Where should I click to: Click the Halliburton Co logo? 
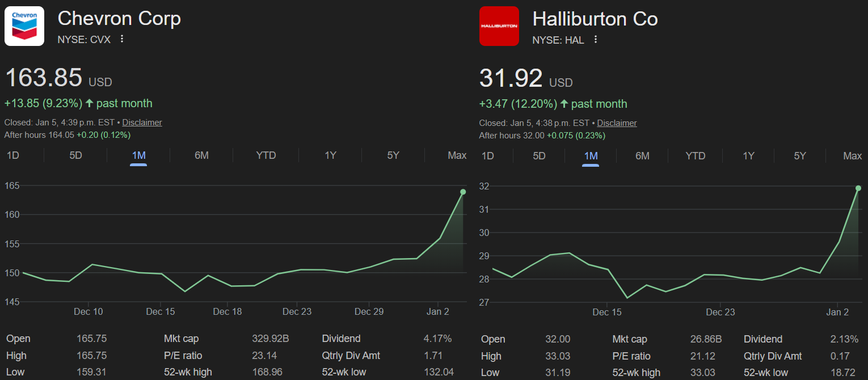(499, 26)
